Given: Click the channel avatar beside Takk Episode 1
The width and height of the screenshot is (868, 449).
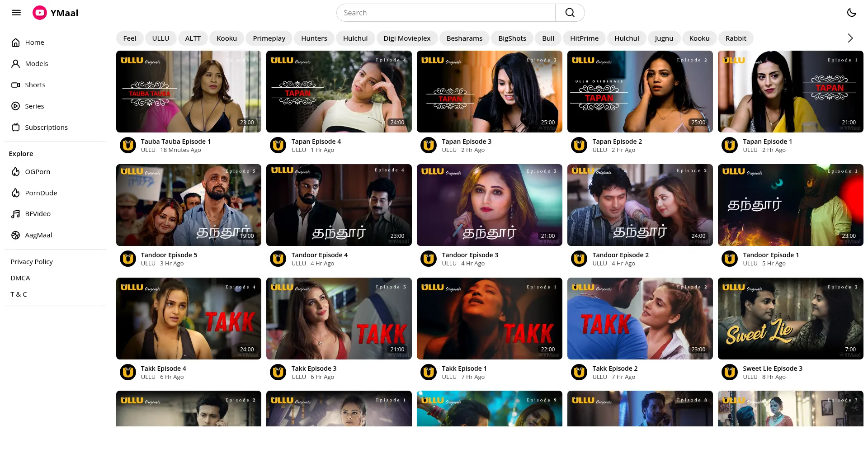Looking at the screenshot, I should click(x=429, y=372).
